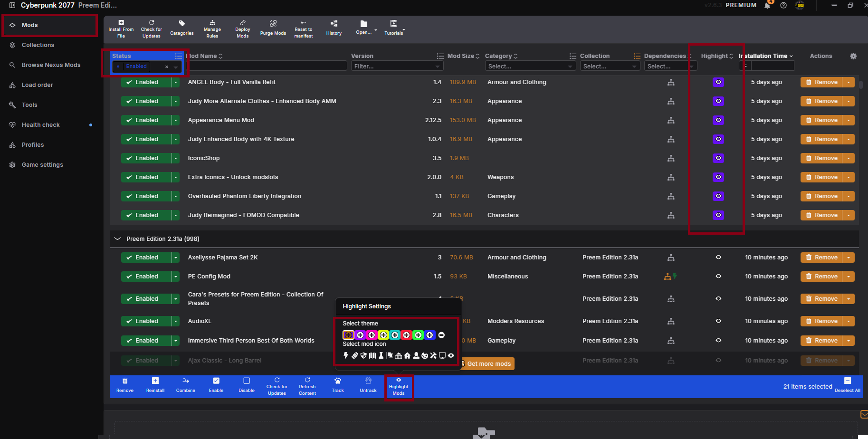868x439 pixels.
Task: Click Deploy Mods toolbar icon
Action: click(x=243, y=29)
